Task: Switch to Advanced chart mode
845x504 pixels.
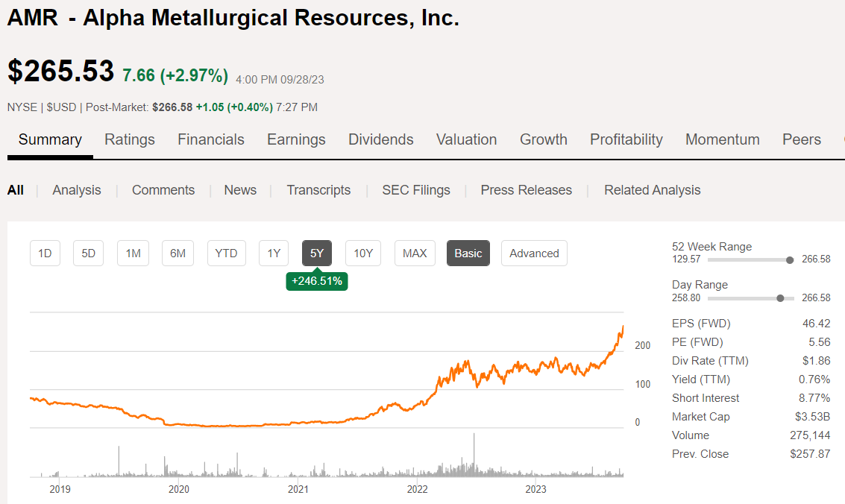Action: (x=534, y=253)
